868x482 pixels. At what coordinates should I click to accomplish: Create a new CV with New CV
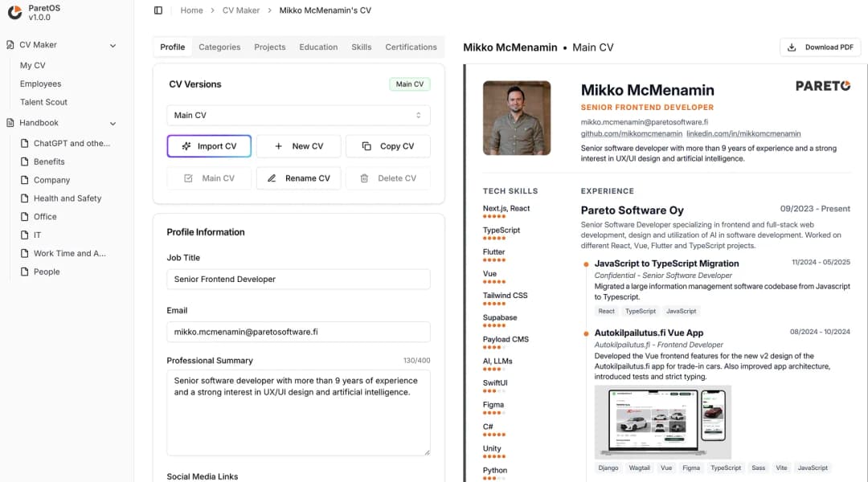pos(298,146)
